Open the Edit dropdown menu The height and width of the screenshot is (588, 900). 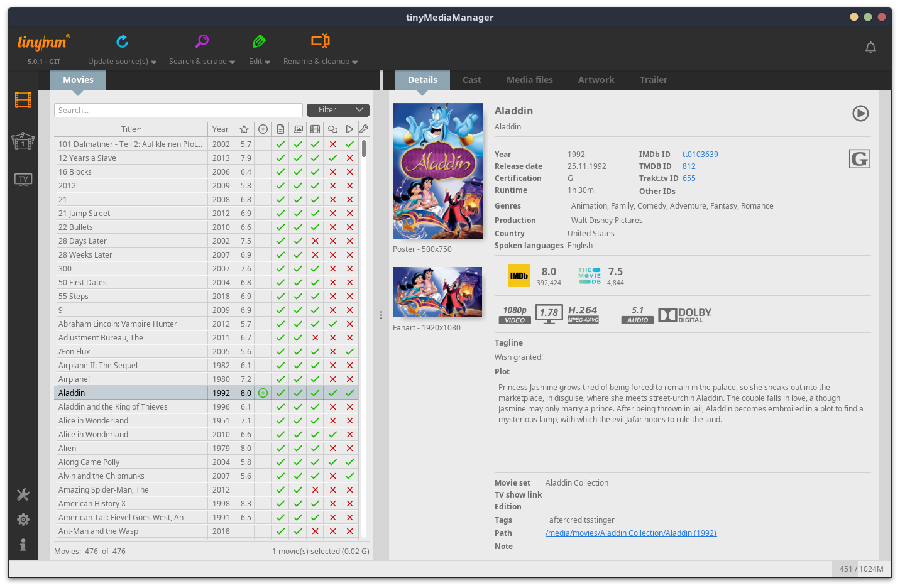point(259,62)
